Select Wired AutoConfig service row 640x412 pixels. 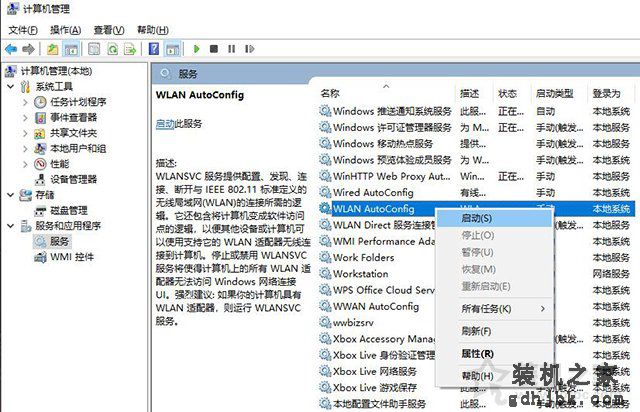tap(476, 192)
